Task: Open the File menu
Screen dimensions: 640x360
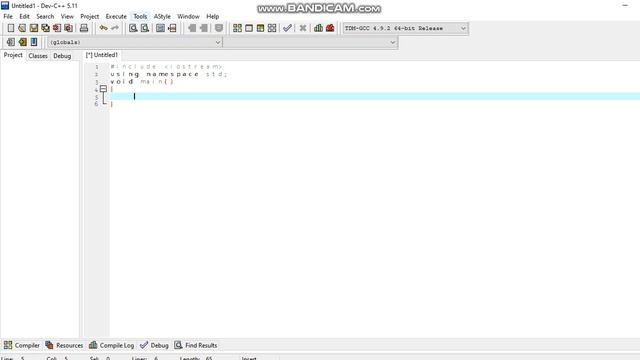Action: pyautogui.click(x=8, y=16)
